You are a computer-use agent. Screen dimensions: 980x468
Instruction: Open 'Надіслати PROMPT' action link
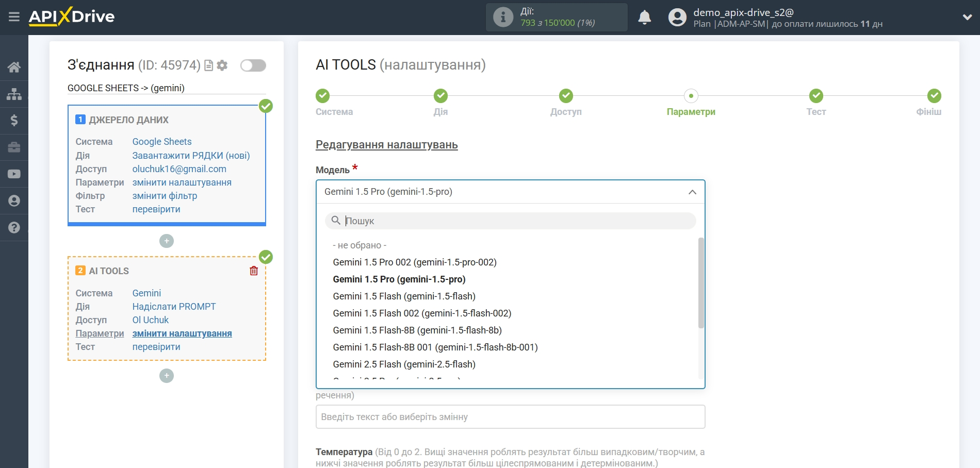(x=174, y=307)
